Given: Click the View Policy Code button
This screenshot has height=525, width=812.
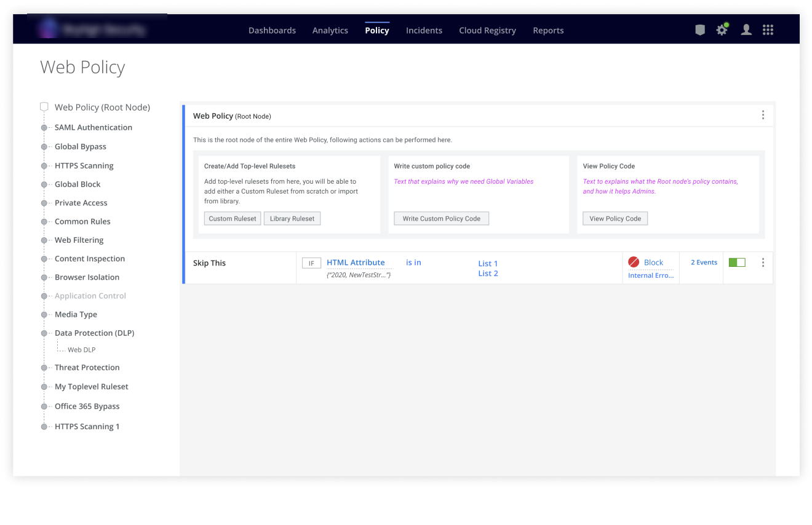Looking at the screenshot, I should coord(615,219).
